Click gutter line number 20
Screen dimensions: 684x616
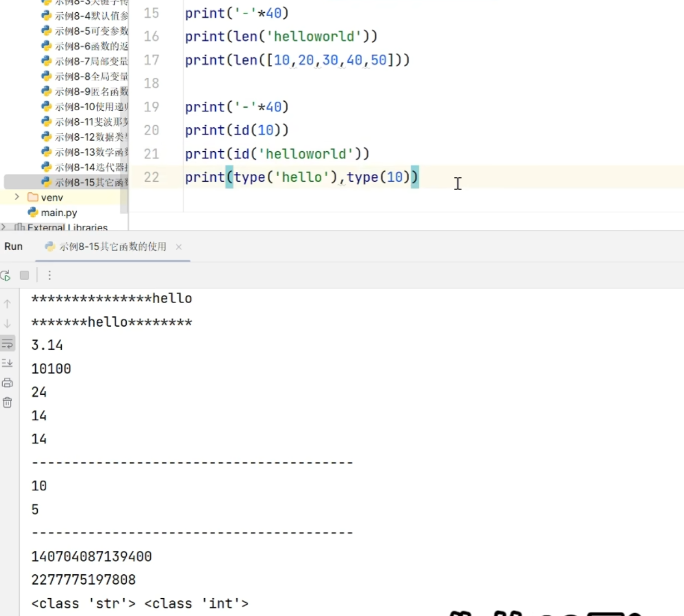151,130
